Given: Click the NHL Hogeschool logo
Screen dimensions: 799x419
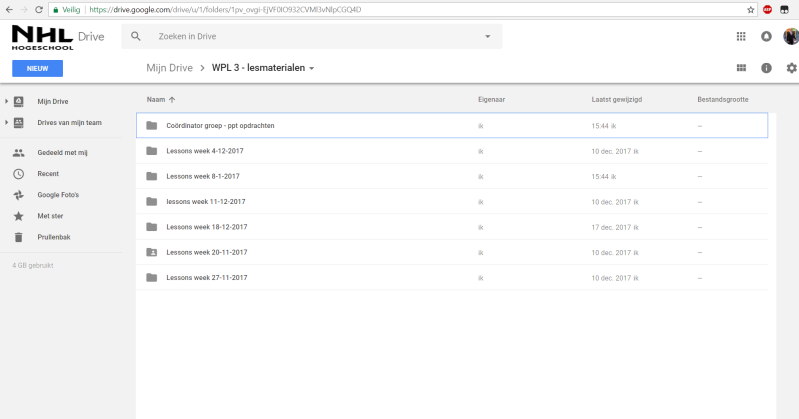Looking at the screenshot, I should click(x=43, y=38).
